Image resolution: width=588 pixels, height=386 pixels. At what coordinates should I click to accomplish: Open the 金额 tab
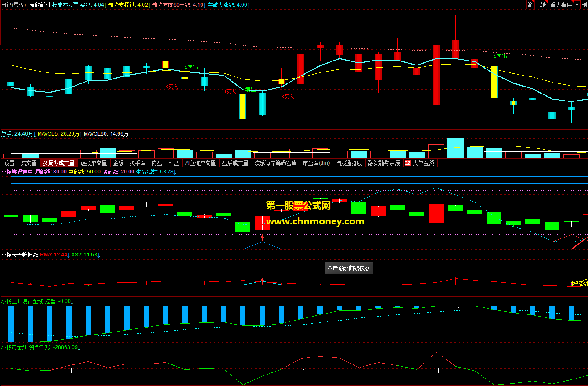coord(118,163)
